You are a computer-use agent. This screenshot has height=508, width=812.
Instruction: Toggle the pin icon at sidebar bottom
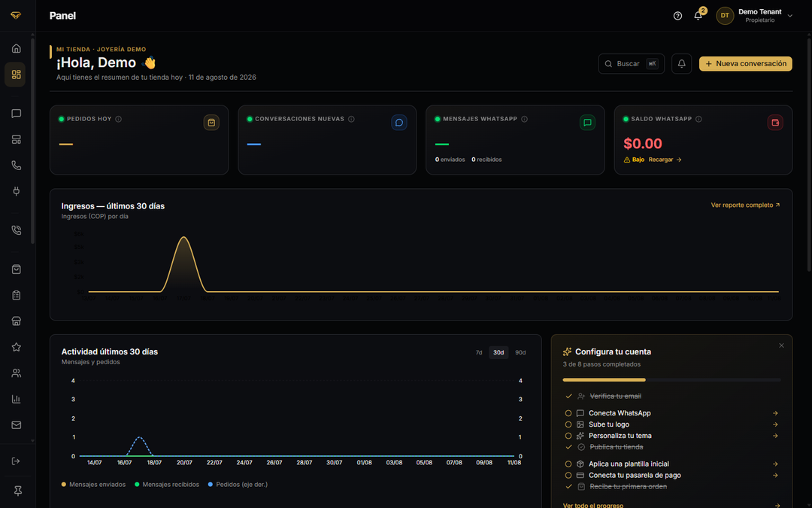17,491
